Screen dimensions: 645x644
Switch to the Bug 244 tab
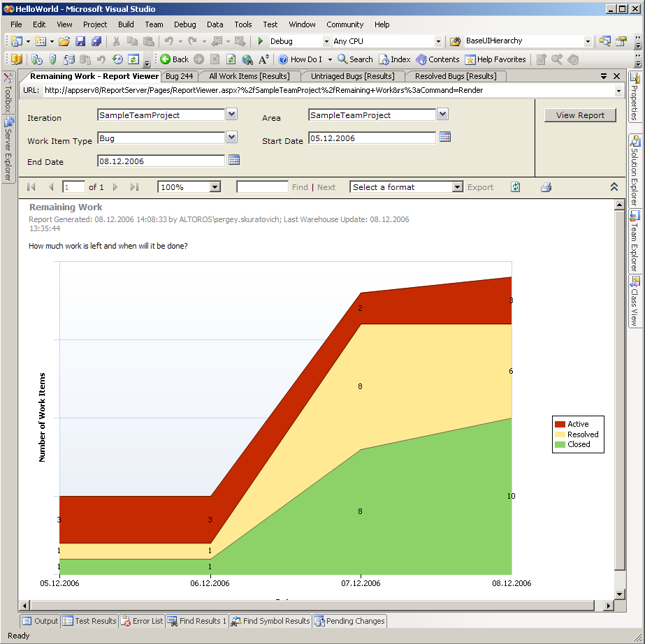(179, 76)
